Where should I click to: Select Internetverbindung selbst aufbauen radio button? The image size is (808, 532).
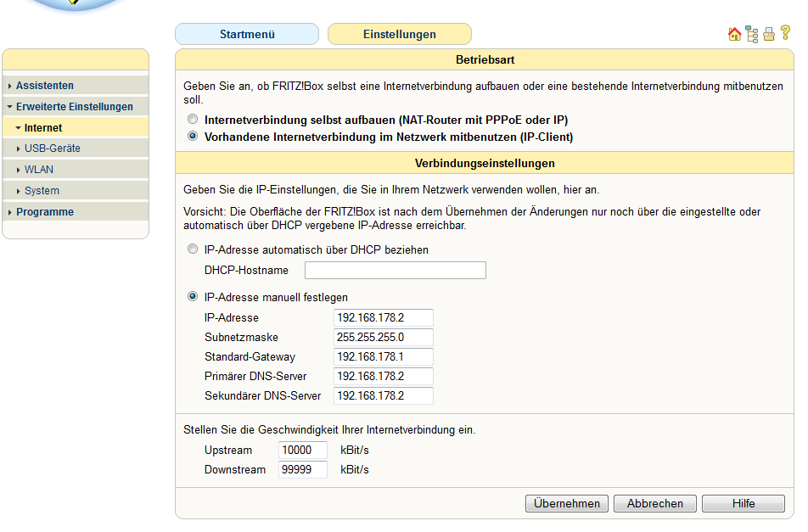click(x=193, y=120)
